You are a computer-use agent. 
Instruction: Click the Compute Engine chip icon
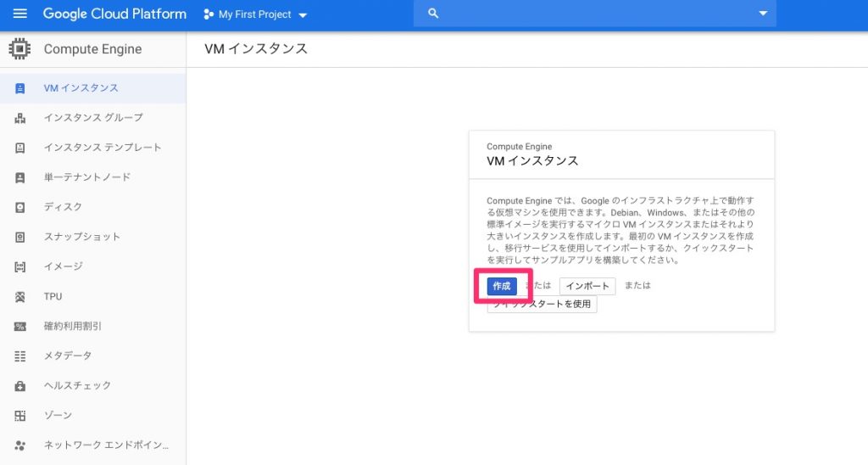click(x=19, y=49)
